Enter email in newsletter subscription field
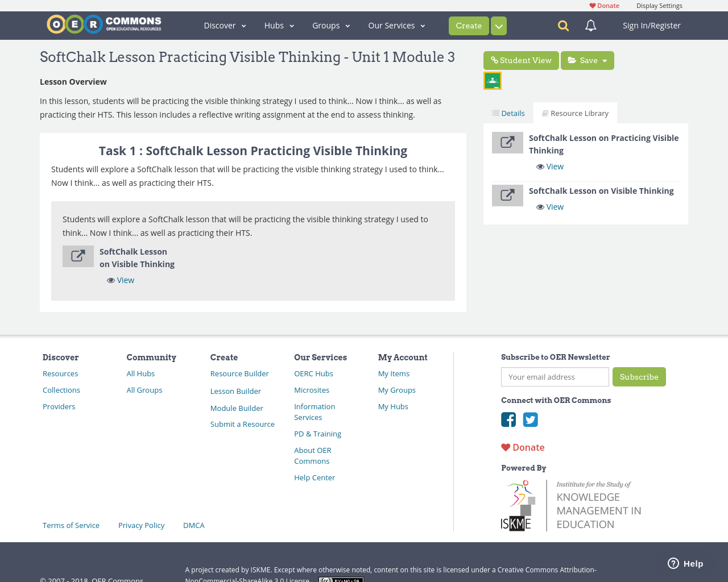Image resolution: width=728 pixels, height=582 pixels. click(x=555, y=377)
